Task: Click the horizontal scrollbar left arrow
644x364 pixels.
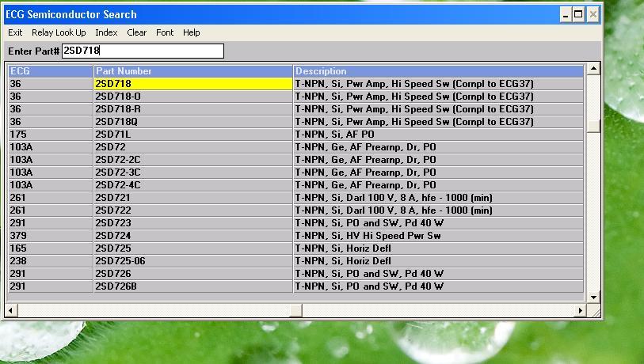Action: pyautogui.click(x=10, y=311)
